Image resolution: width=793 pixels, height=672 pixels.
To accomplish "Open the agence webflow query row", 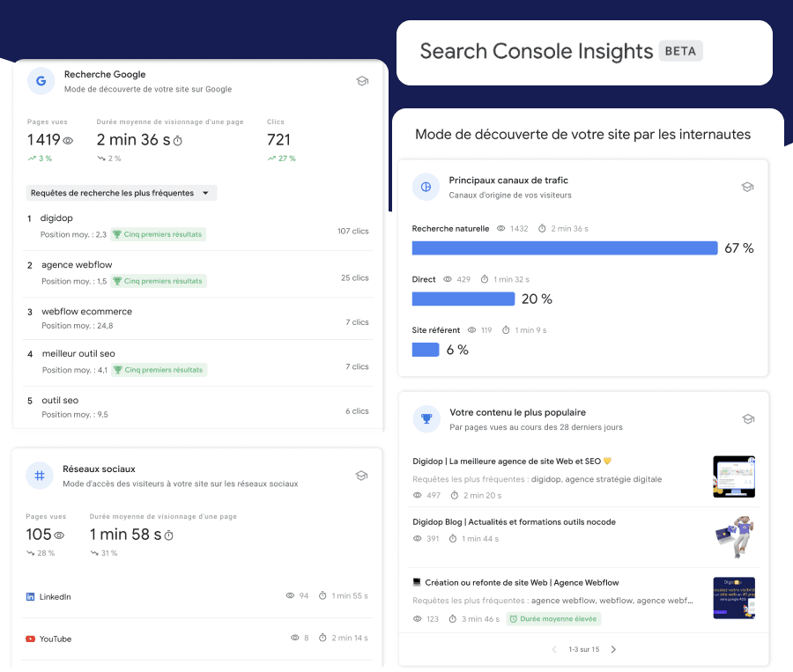I will [198, 274].
